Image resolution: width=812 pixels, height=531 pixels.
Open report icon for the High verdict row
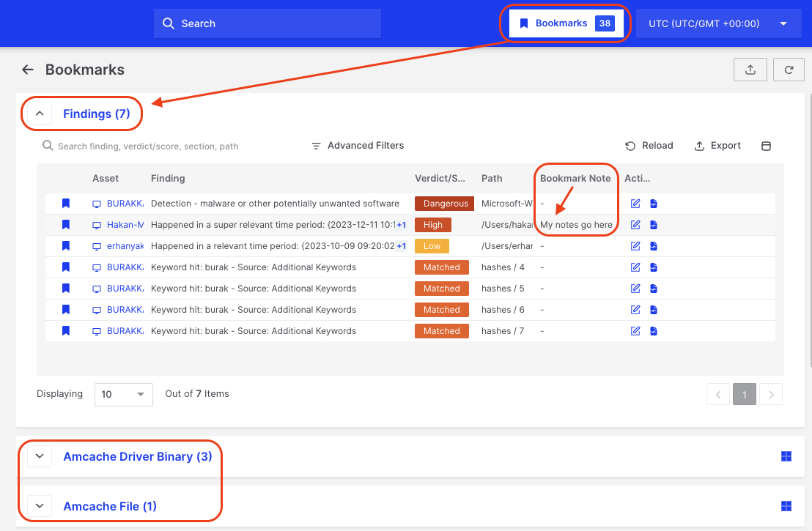click(x=654, y=225)
